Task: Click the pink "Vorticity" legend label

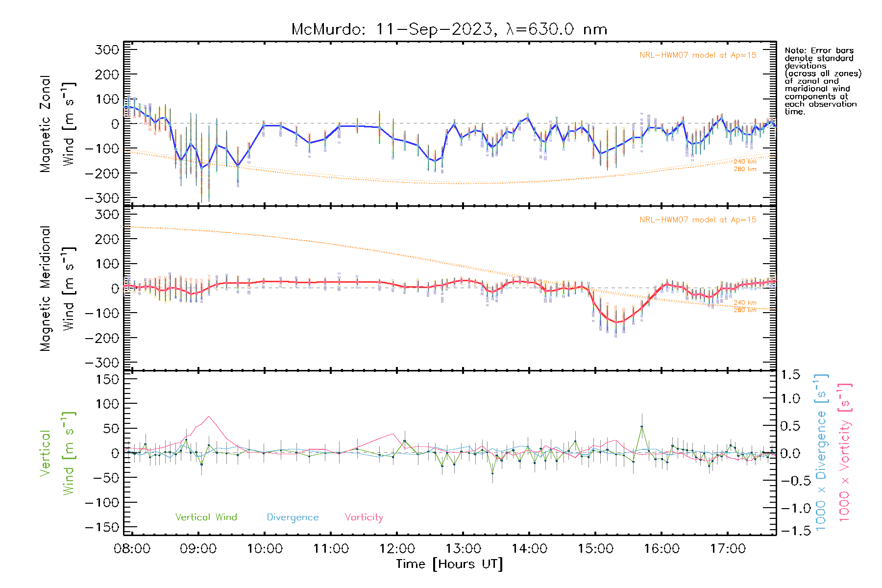Action: (364, 517)
